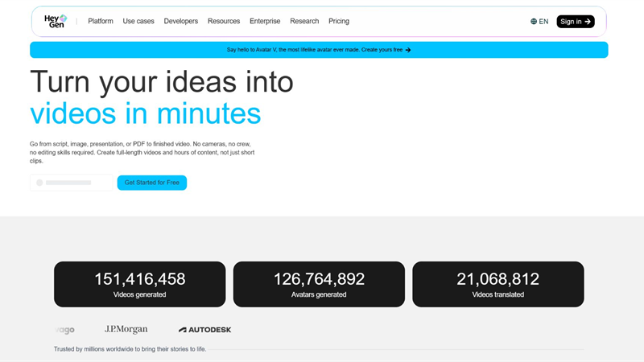Click Get Started for Free button

point(152,183)
